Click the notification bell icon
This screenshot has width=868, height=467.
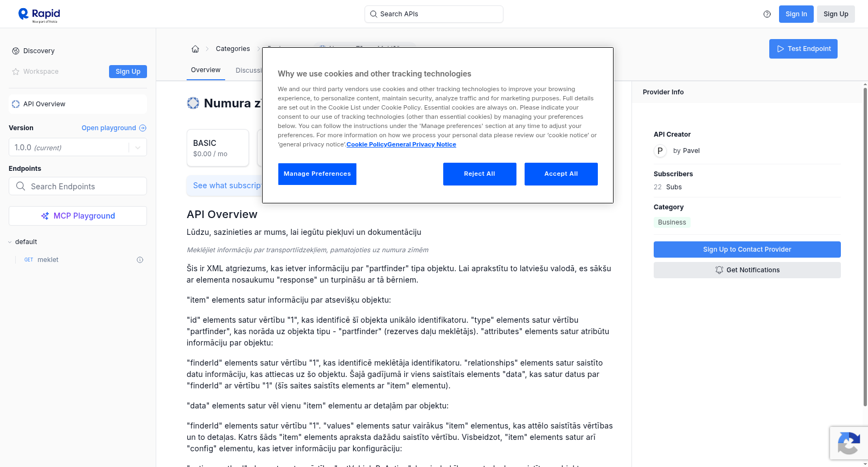pyautogui.click(x=719, y=270)
